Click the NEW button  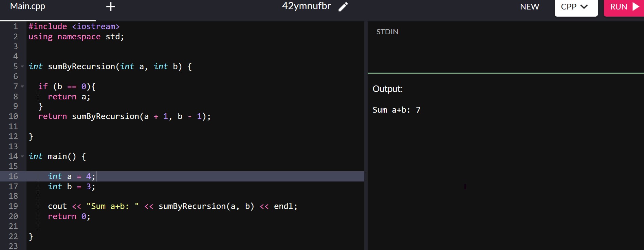[x=529, y=7]
